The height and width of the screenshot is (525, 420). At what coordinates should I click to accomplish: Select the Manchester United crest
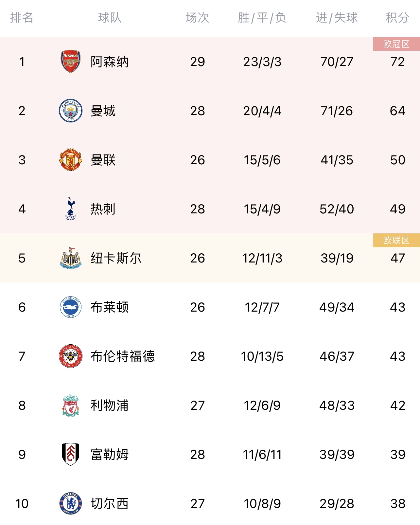point(71,160)
